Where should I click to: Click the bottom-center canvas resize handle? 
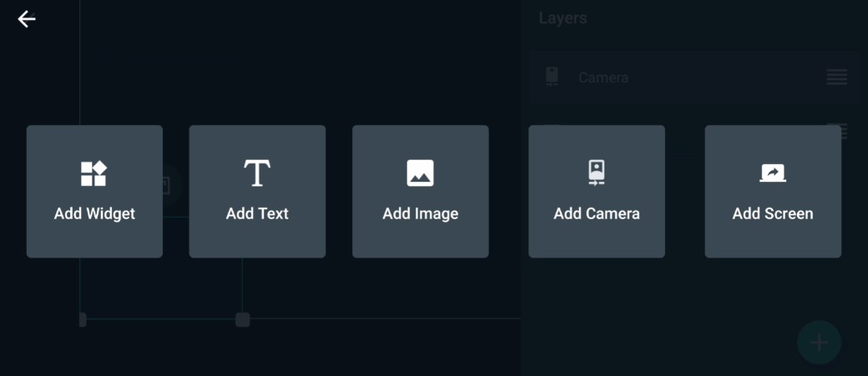pyautogui.click(x=243, y=319)
